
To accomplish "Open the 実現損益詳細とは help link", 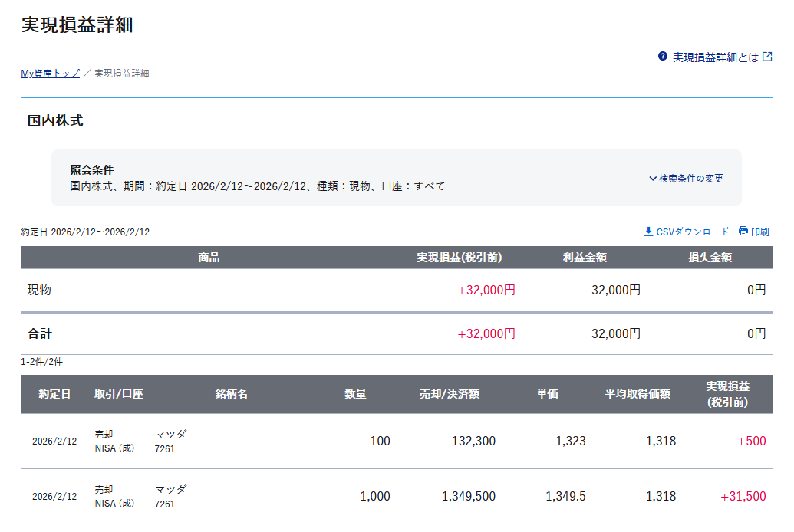I will pyautogui.click(x=715, y=57).
